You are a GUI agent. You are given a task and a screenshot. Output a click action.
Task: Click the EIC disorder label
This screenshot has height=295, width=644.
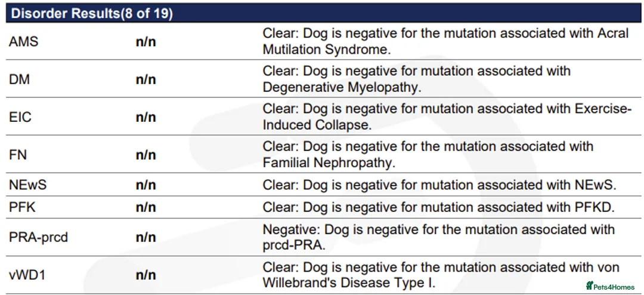coord(20,117)
